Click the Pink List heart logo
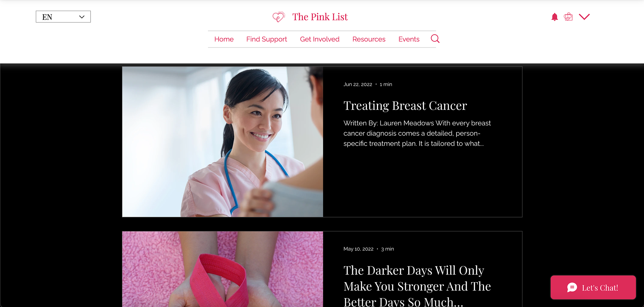Screen dimensions: 644x307 click(x=279, y=17)
